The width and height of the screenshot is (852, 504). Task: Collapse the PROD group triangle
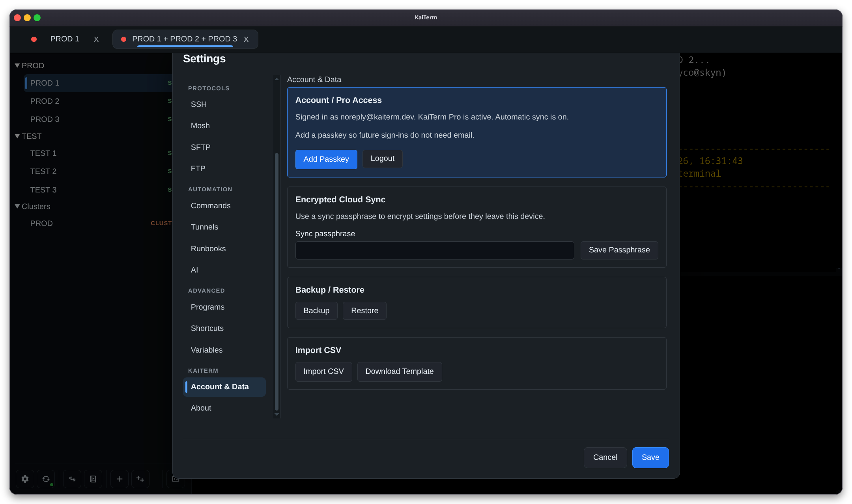click(17, 65)
